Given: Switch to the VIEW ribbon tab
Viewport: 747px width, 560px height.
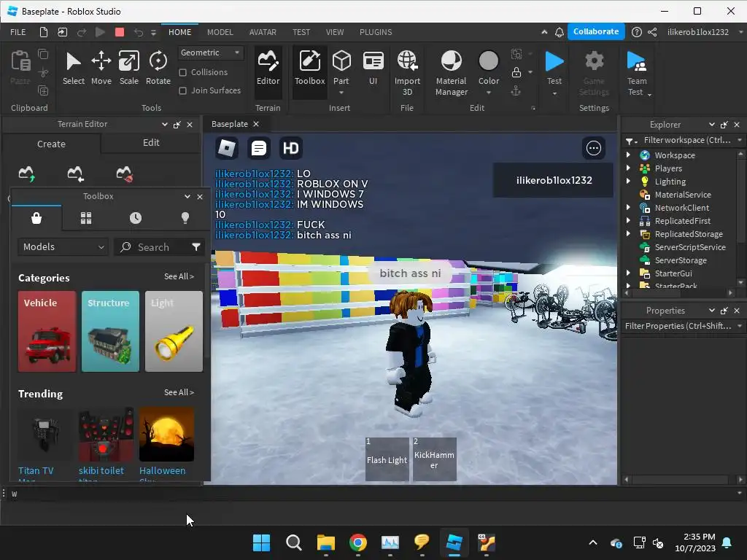Looking at the screenshot, I should [x=334, y=32].
